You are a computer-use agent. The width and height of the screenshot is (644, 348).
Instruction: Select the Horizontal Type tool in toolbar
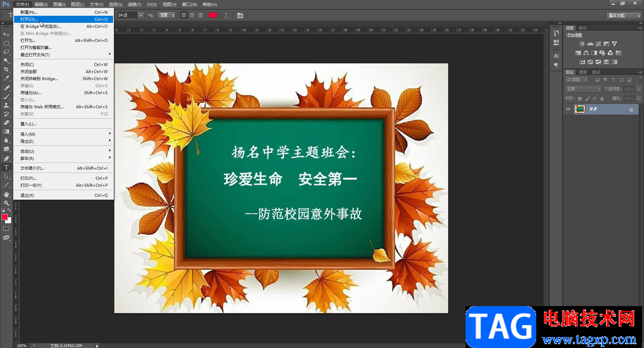click(6, 167)
